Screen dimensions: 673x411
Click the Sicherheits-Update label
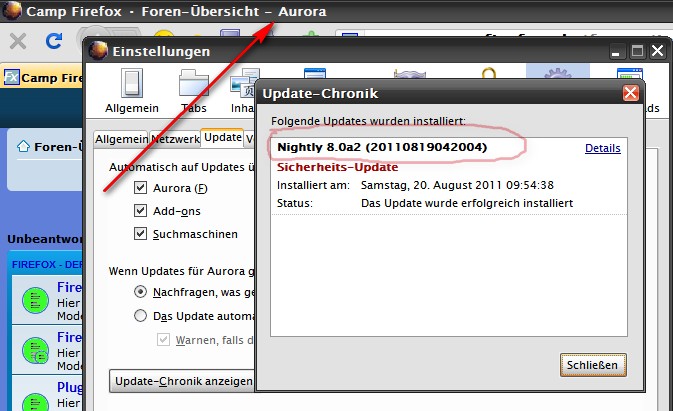pyautogui.click(x=337, y=167)
